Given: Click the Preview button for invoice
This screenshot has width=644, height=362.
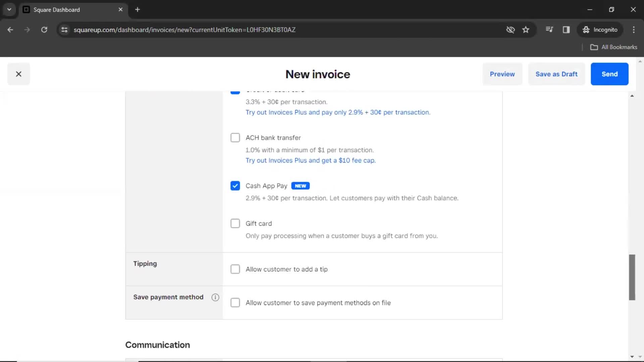Looking at the screenshot, I should click(502, 74).
